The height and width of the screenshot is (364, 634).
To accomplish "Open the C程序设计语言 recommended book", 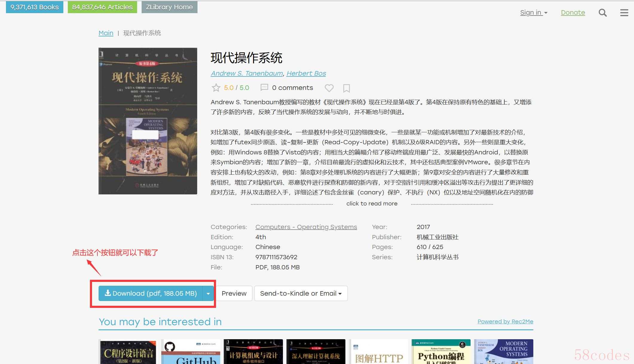I will pyautogui.click(x=128, y=351).
